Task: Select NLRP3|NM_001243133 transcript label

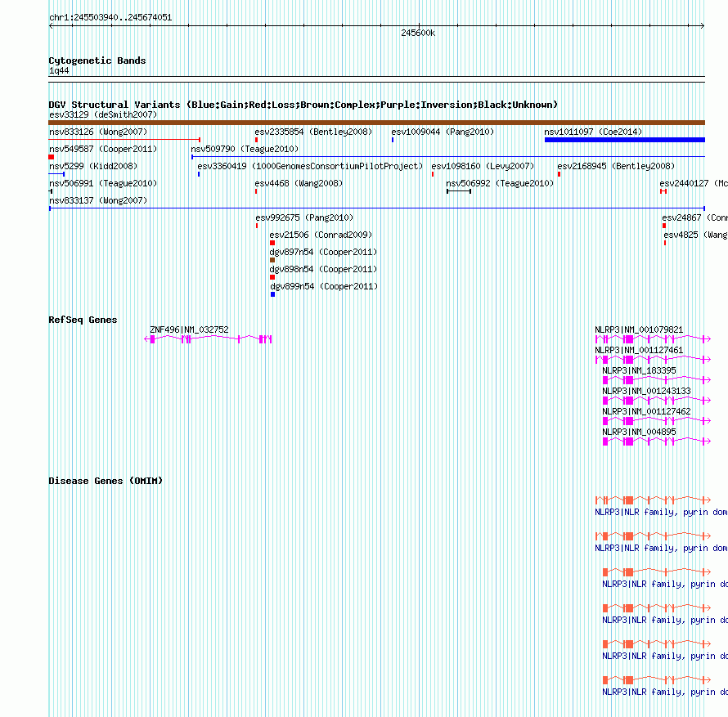Action: 646,391
